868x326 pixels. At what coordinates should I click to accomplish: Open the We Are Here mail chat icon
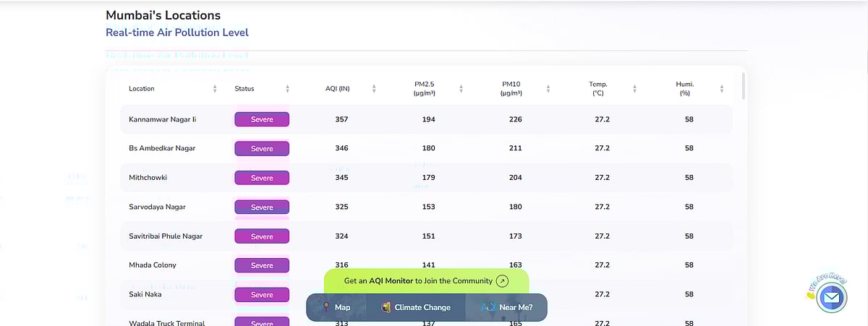pyautogui.click(x=831, y=297)
